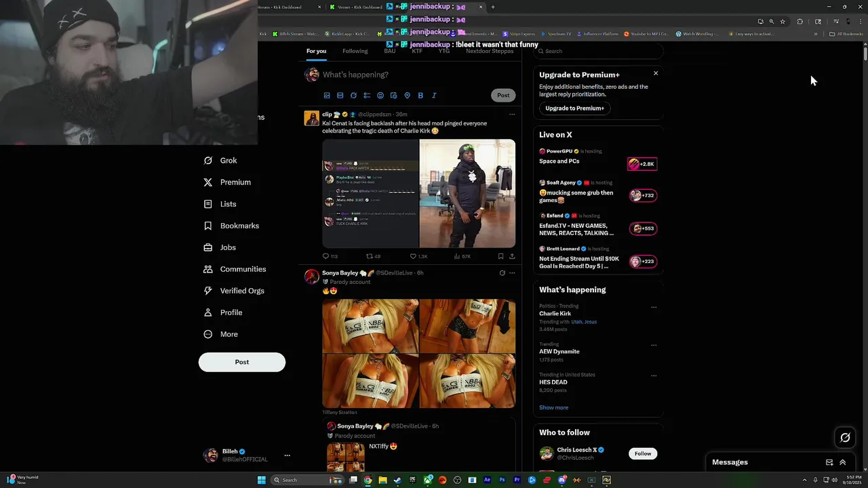Click Show more under What's happening
Screen dimensions: 868x488
[553, 407]
